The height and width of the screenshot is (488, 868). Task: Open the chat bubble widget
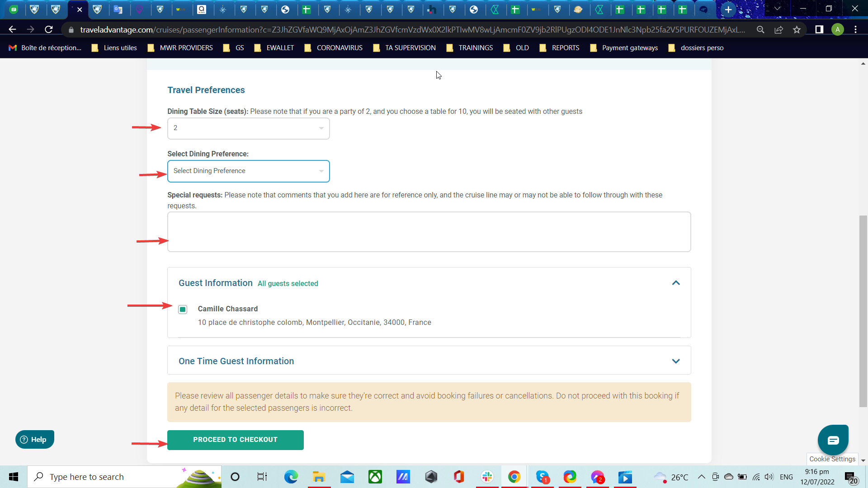(x=833, y=440)
